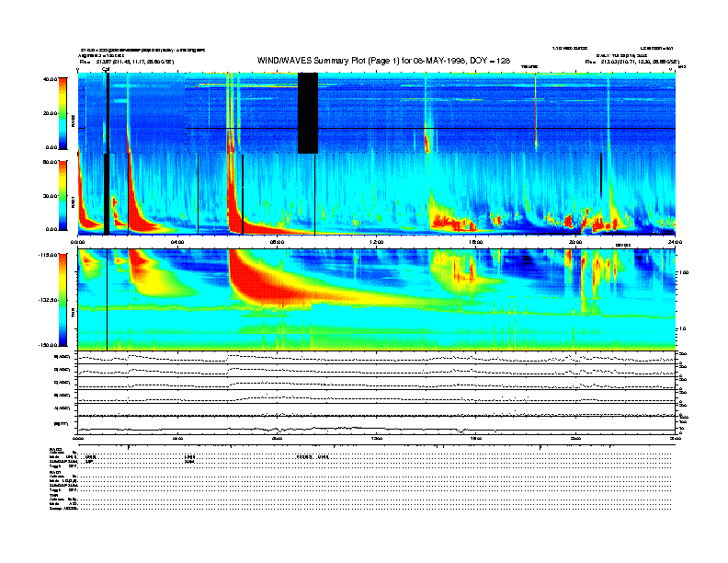Viewport: 728px width, 563px height.
Task: Click the bottom line-trace panel above the lower time axis
Action: pos(377,426)
